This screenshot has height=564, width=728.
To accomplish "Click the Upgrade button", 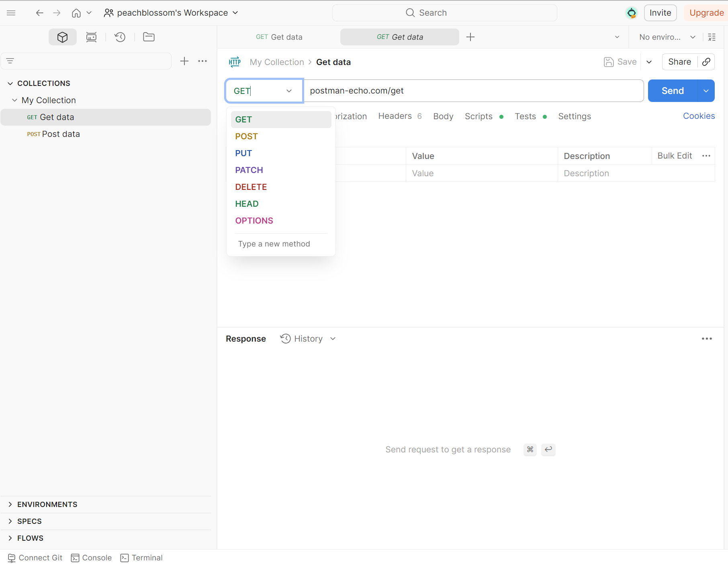I will tap(706, 13).
